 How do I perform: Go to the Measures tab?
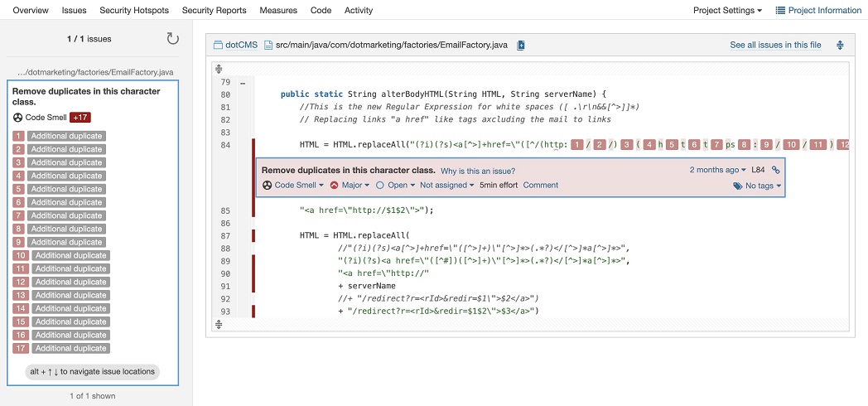[278, 11]
